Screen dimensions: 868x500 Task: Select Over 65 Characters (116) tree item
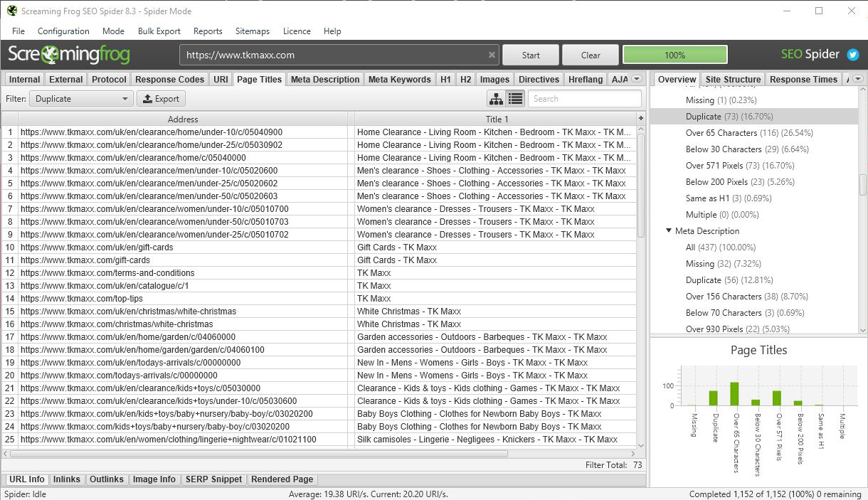[749, 133]
